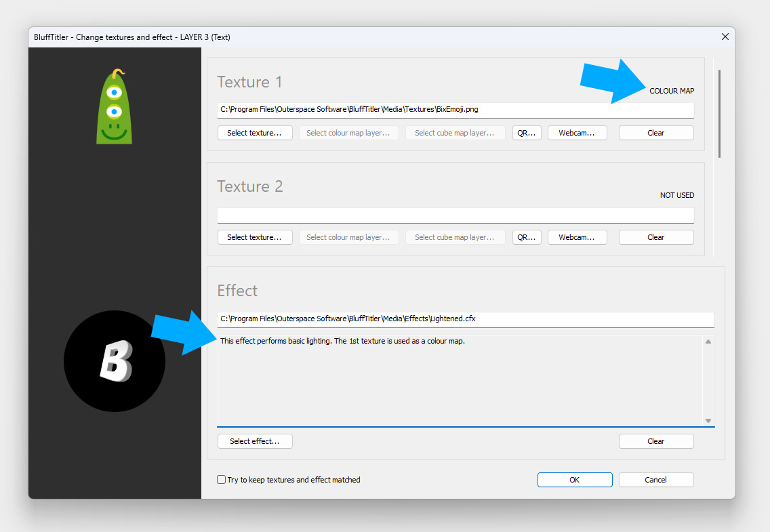Clear the Texture 2 field
The image size is (770, 532).
pyautogui.click(x=656, y=237)
